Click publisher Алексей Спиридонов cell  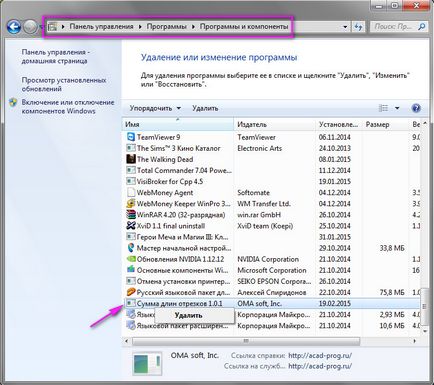pos(272,293)
